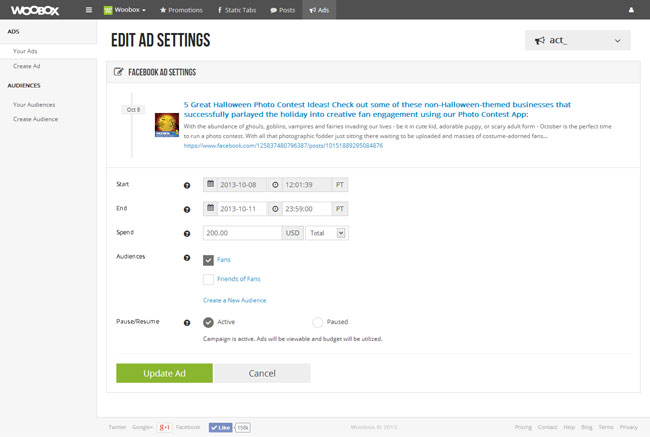Open the End date calendar icon
Image resolution: width=650 pixels, height=437 pixels.
coord(211,208)
